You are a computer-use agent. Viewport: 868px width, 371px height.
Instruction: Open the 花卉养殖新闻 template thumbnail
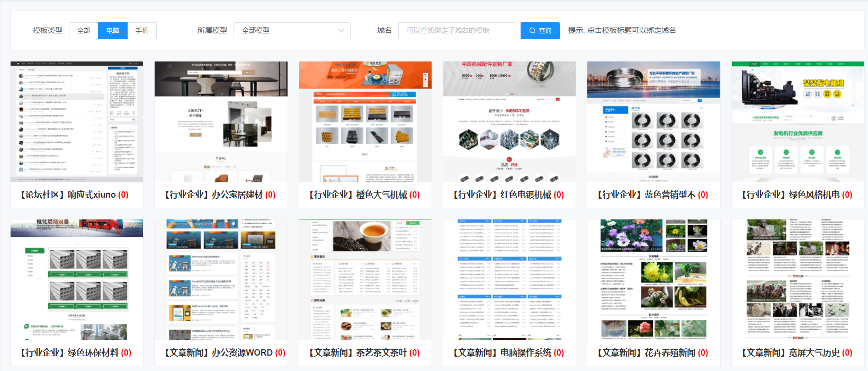pyautogui.click(x=654, y=280)
